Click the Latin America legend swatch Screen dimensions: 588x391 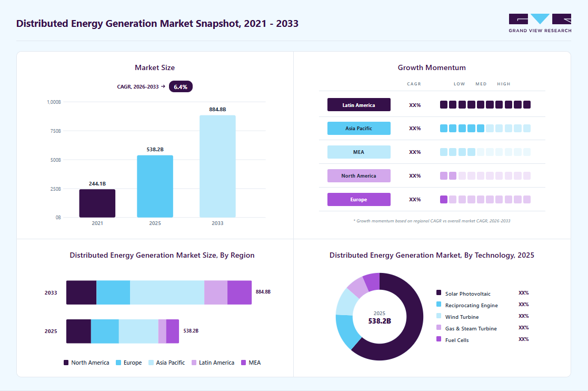pos(194,363)
